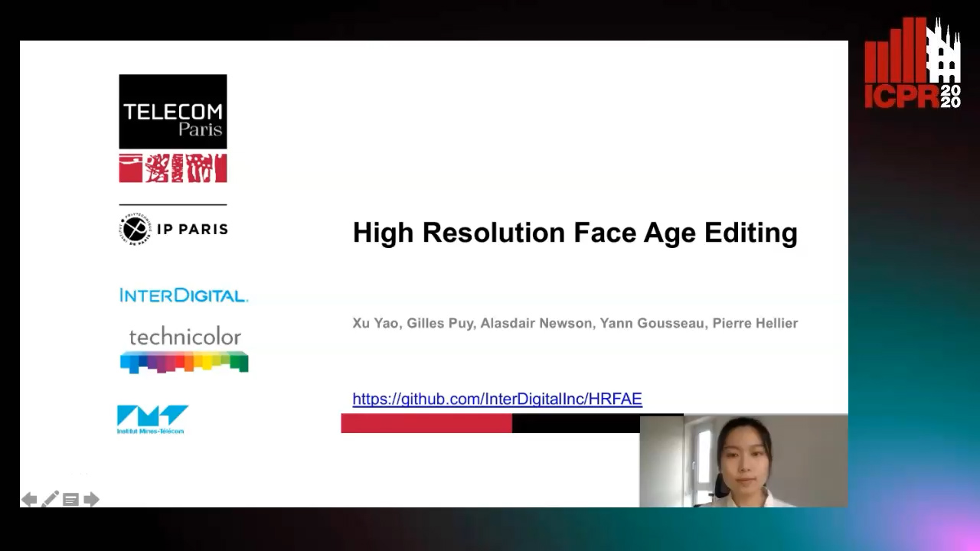Go to previous slide with left arrow

(29, 500)
